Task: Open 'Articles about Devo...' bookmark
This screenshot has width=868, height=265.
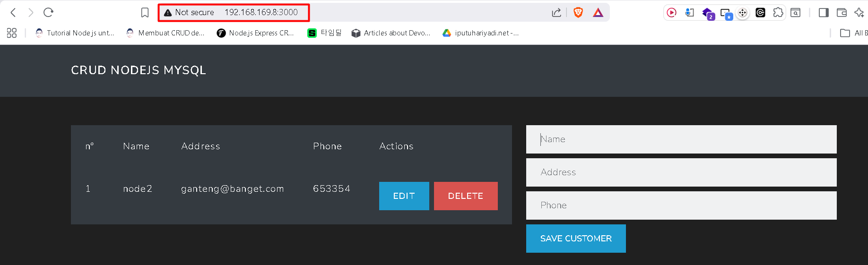Action: coord(391,33)
